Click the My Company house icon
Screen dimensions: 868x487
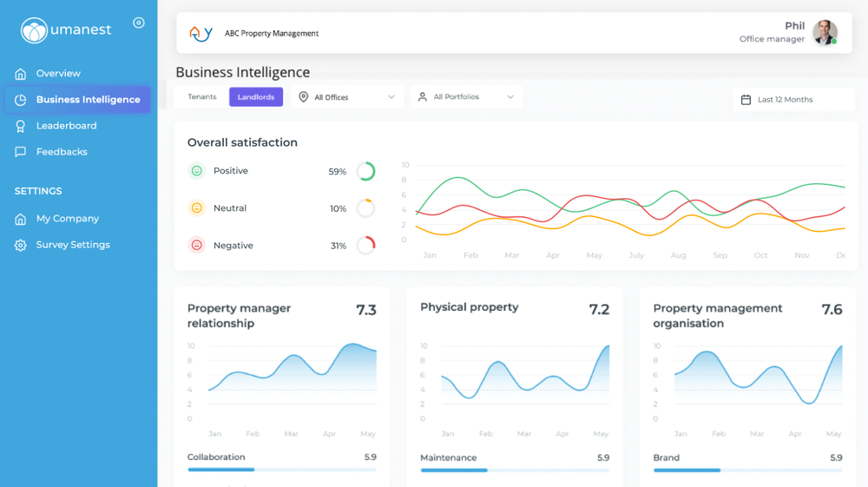pos(21,219)
